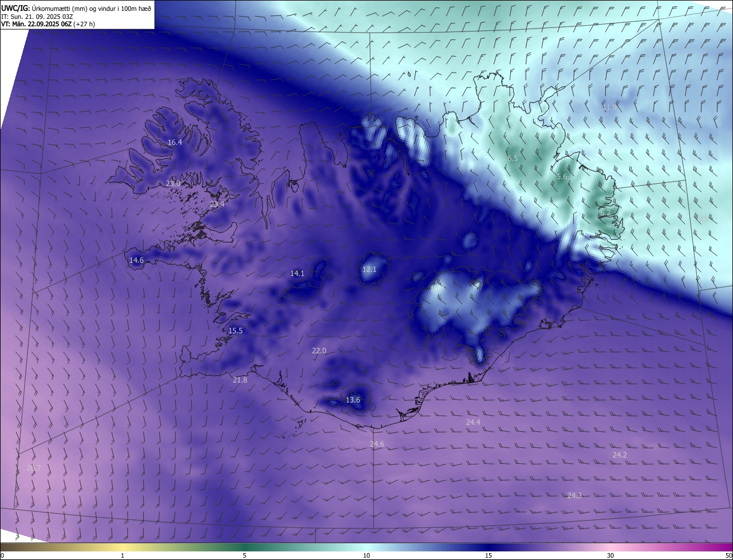Screen dimensions: 733x560
Task: Click the colour scale tick label 0
Action: 2,556
